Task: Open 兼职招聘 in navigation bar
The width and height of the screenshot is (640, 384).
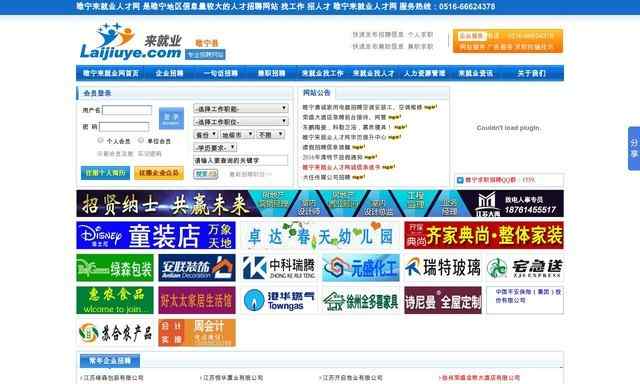Action: [x=271, y=73]
